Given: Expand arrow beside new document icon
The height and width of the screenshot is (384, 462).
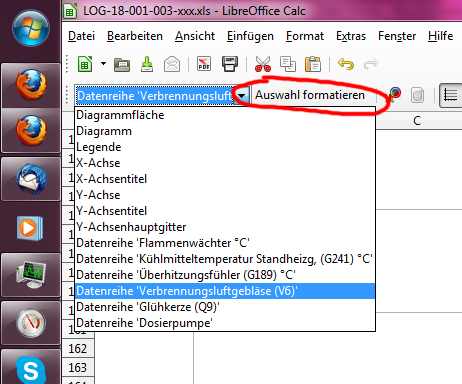Looking at the screenshot, I should [x=103, y=63].
